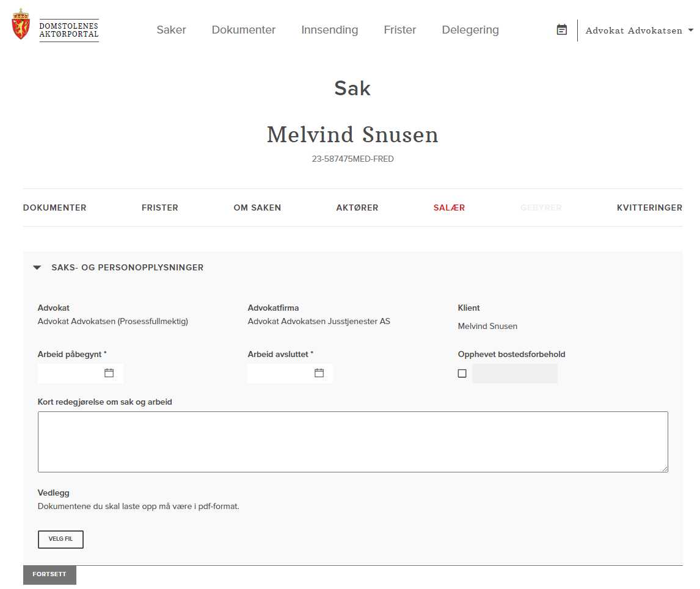Switch to the AKTØRER tab
This screenshot has height=589, width=700.
tap(357, 208)
